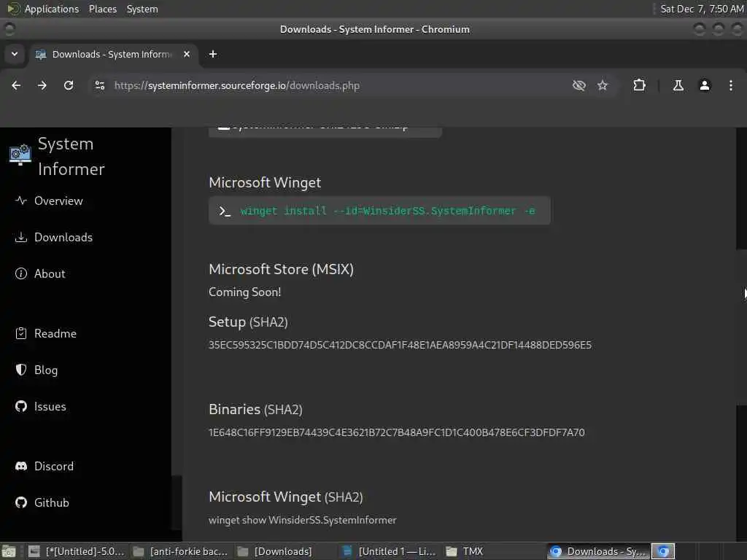Open the System menu
The image size is (747, 560).
pyautogui.click(x=142, y=9)
